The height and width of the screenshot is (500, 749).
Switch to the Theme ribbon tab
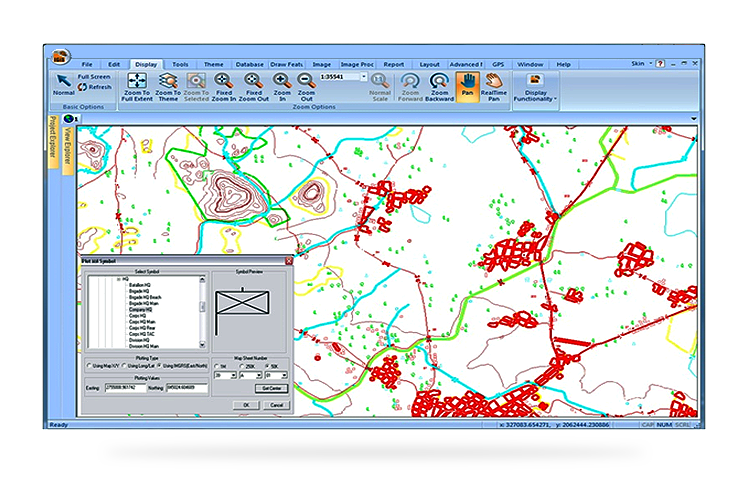pos(214,64)
